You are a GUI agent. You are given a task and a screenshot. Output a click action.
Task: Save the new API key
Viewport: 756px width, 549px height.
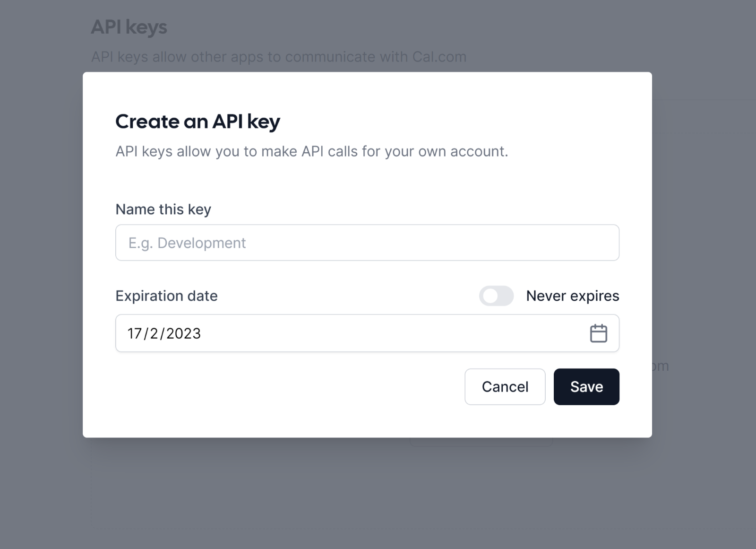click(x=586, y=387)
